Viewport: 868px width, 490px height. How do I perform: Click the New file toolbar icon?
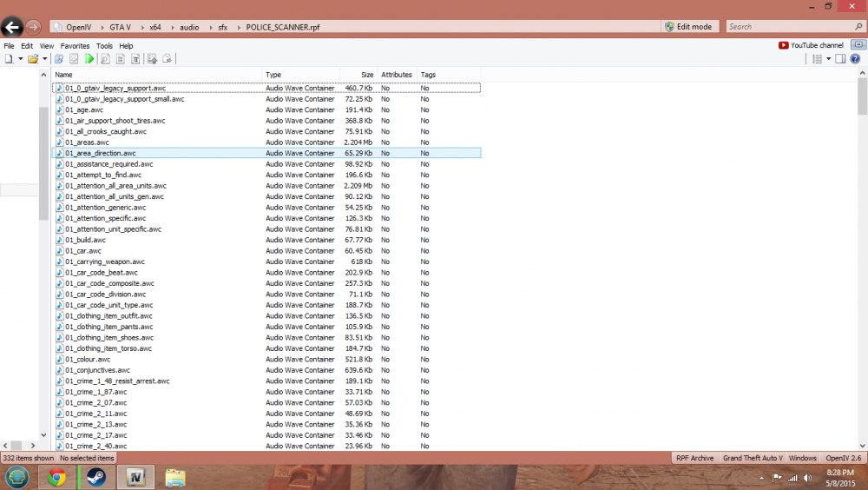(9, 59)
